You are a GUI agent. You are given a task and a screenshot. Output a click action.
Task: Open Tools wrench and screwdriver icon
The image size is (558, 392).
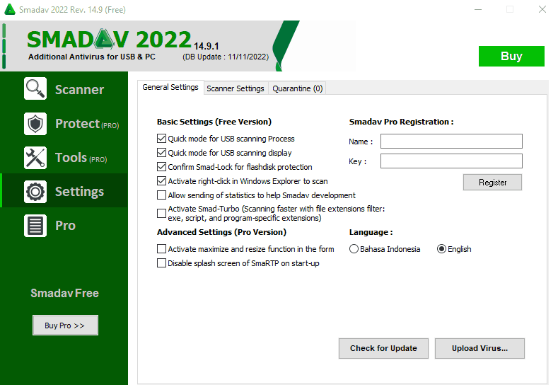pyautogui.click(x=35, y=157)
